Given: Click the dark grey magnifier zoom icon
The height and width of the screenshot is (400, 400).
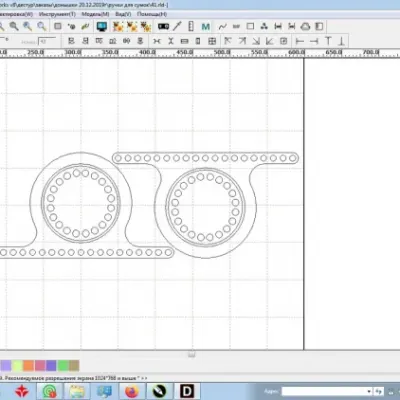Looking at the screenshot, I should pos(14,26).
